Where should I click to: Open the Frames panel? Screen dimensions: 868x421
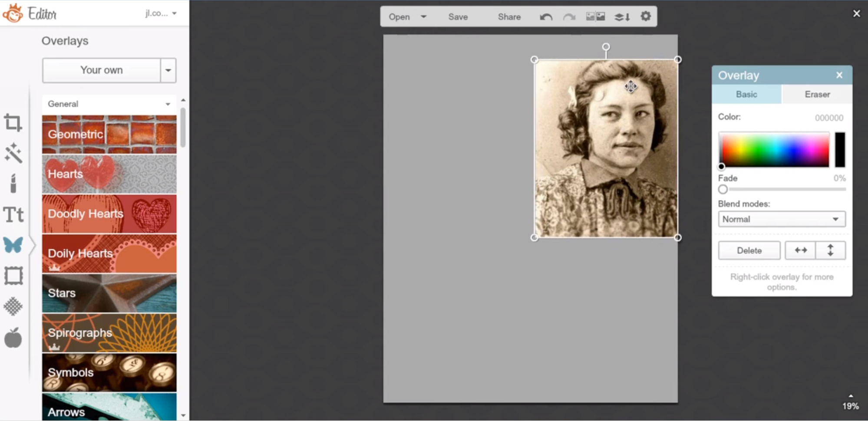coord(13,276)
